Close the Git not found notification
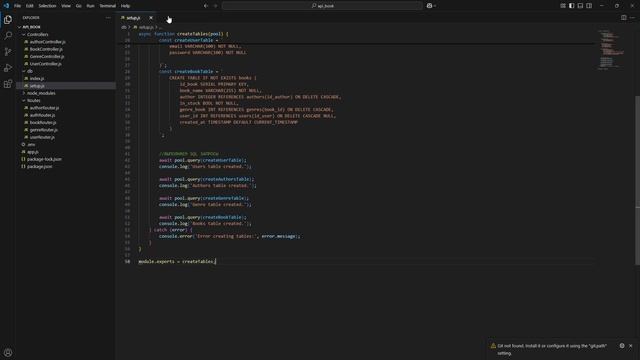Image resolution: width=640 pixels, height=360 pixels. point(631,345)
